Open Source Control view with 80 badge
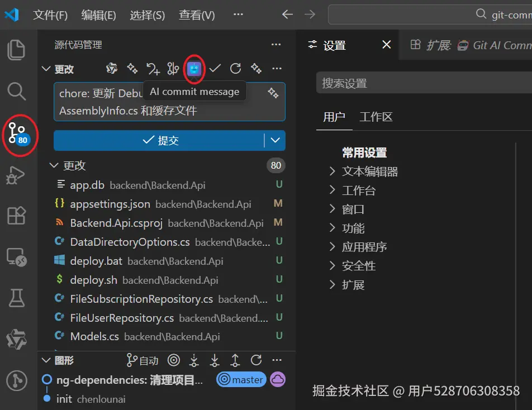The width and height of the screenshot is (532, 410). click(19, 134)
